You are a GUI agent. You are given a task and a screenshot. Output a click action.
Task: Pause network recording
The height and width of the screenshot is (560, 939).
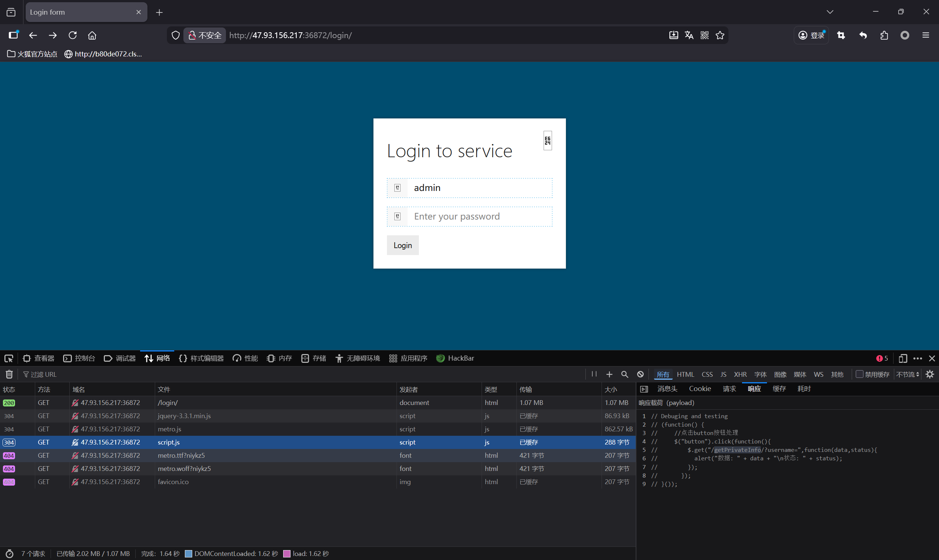594,374
